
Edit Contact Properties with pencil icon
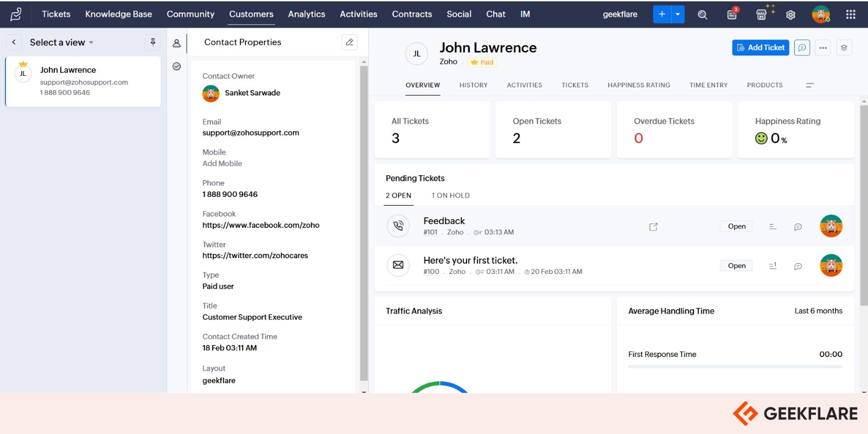pos(349,42)
